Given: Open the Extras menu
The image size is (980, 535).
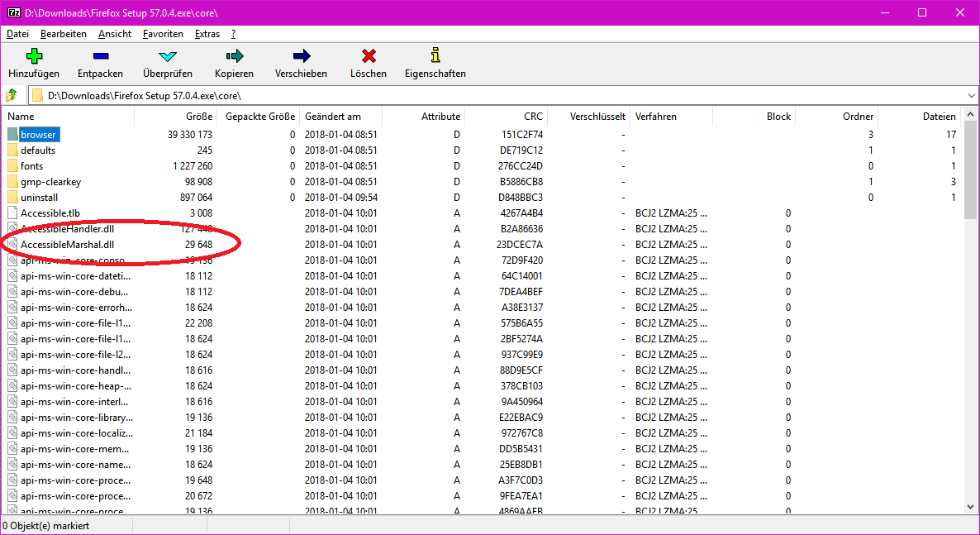Looking at the screenshot, I should (207, 34).
